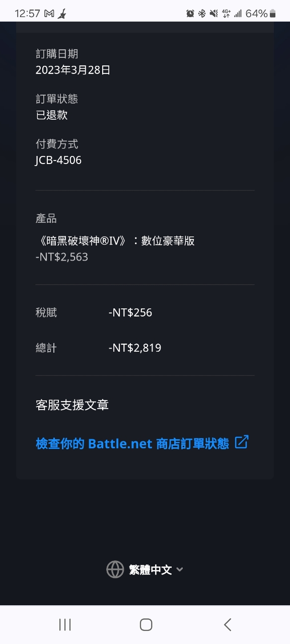290x644 pixels.
Task: Open the external link icon beside Battle.net order status
Action: [242, 442]
